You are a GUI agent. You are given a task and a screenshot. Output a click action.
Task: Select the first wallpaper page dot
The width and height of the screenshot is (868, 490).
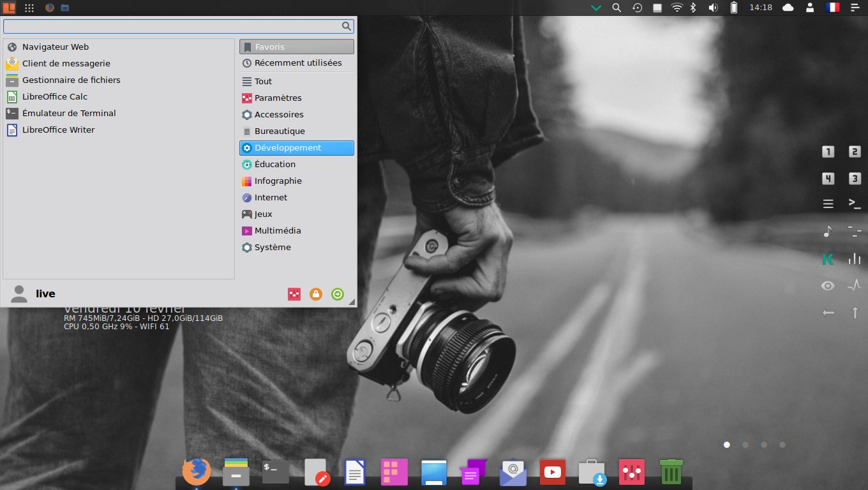pyautogui.click(x=726, y=445)
